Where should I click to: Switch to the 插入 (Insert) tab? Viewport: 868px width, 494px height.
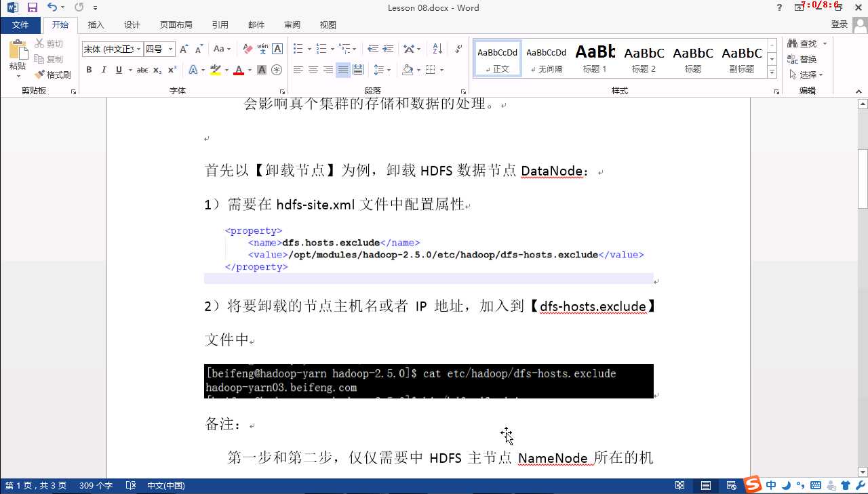[x=96, y=25]
